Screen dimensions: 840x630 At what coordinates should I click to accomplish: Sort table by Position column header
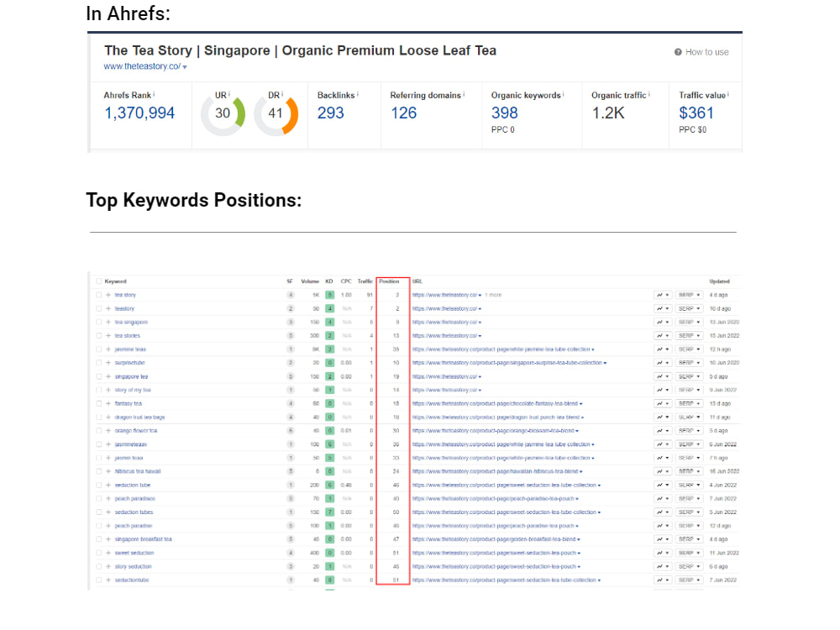[x=389, y=281]
